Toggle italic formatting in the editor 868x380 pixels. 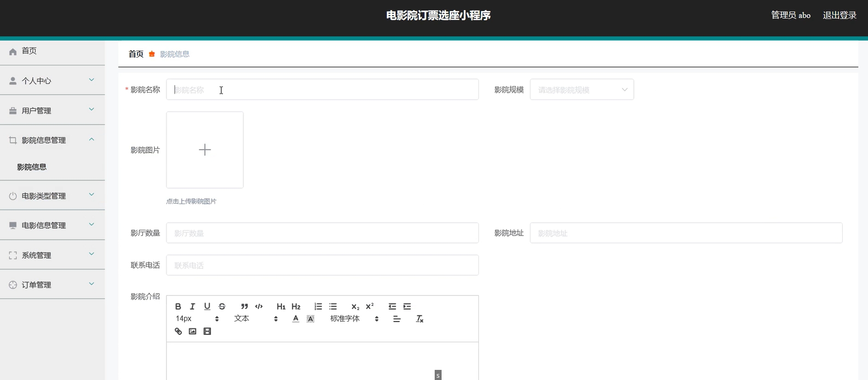(x=193, y=306)
